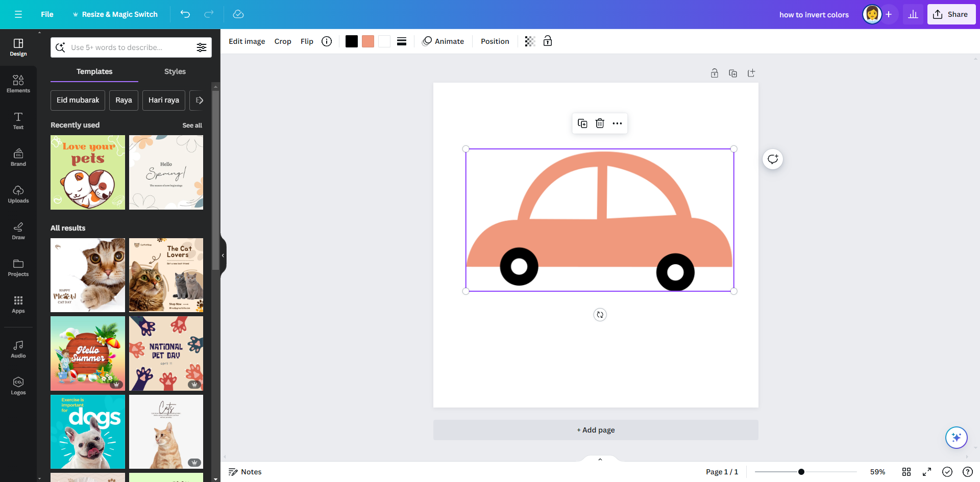Collapse the side panel handle

pos(223,256)
